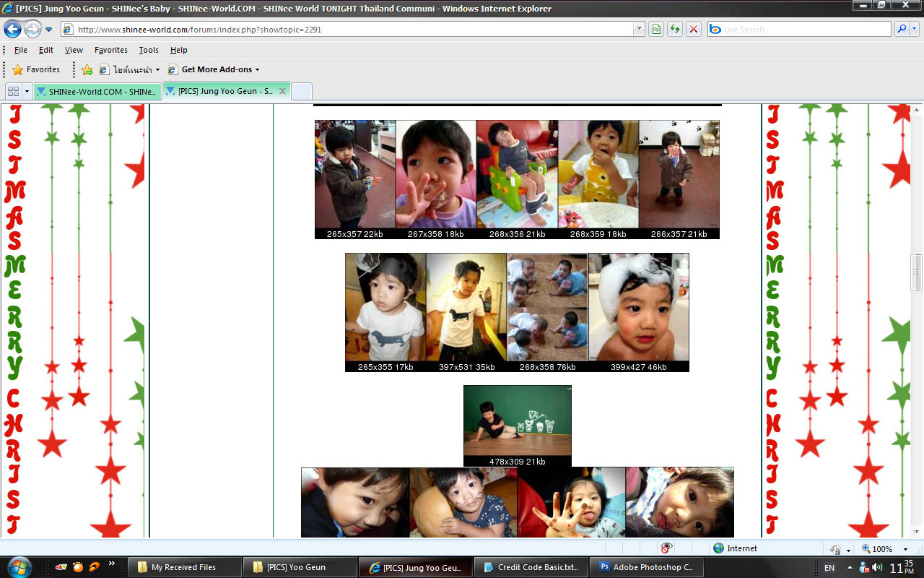Viewport: 924px width, 578px height.
Task: Open the Quick Tabs view button
Action: (13, 92)
